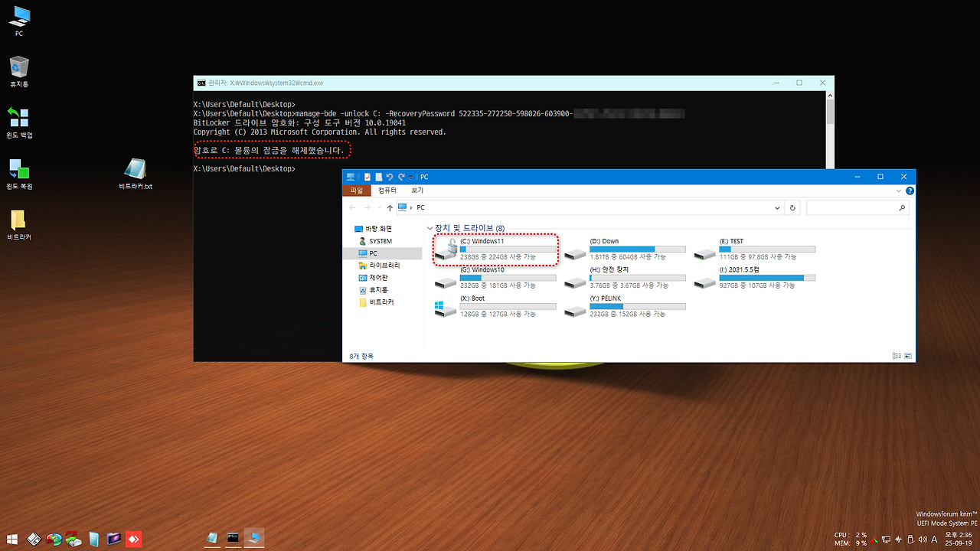Open Customize Quick Access Toolbar dropdown
Viewport: 980px width, 551px height.
coord(411,177)
